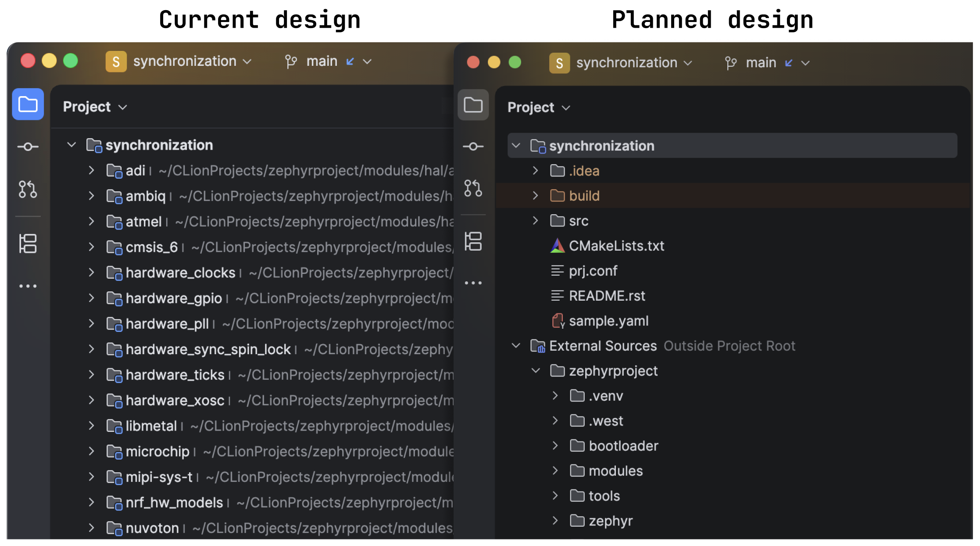Click the synchronization project badge in left window

click(x=116, y=61)
